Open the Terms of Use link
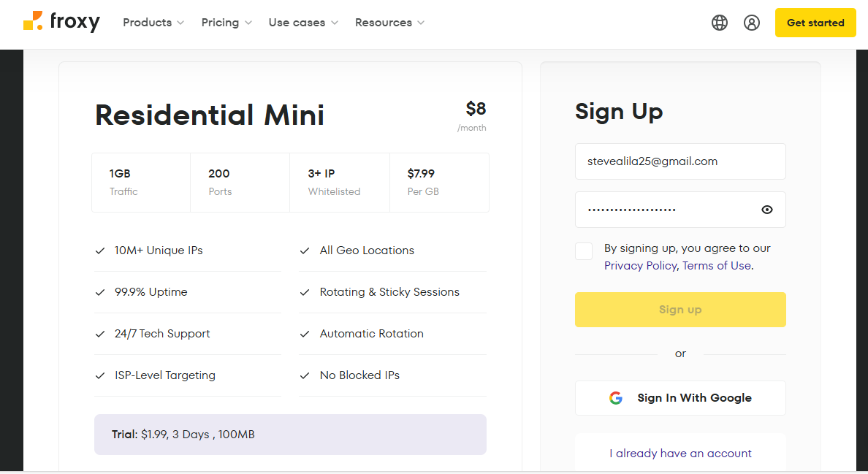This screenshot has height=474, width=868. point(716,266)
